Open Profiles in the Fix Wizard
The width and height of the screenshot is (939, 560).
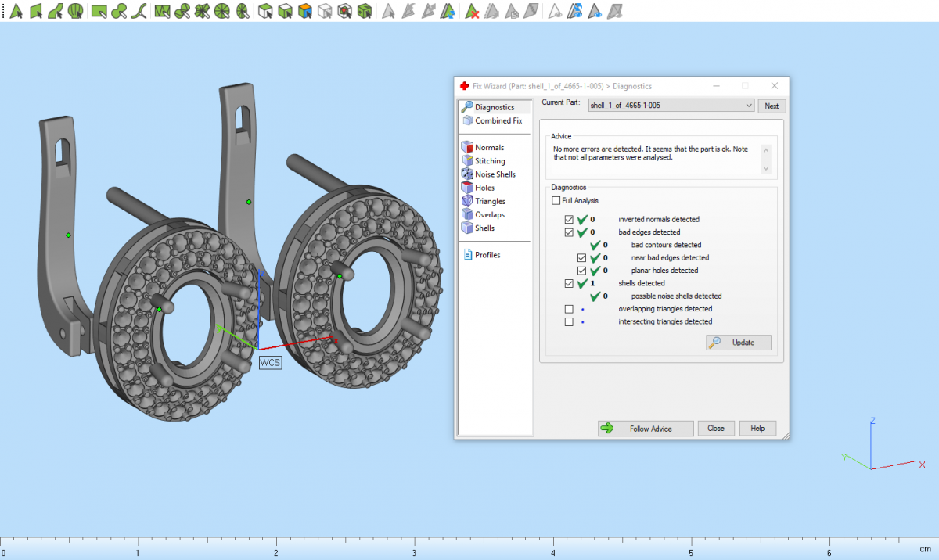(487, 255)
